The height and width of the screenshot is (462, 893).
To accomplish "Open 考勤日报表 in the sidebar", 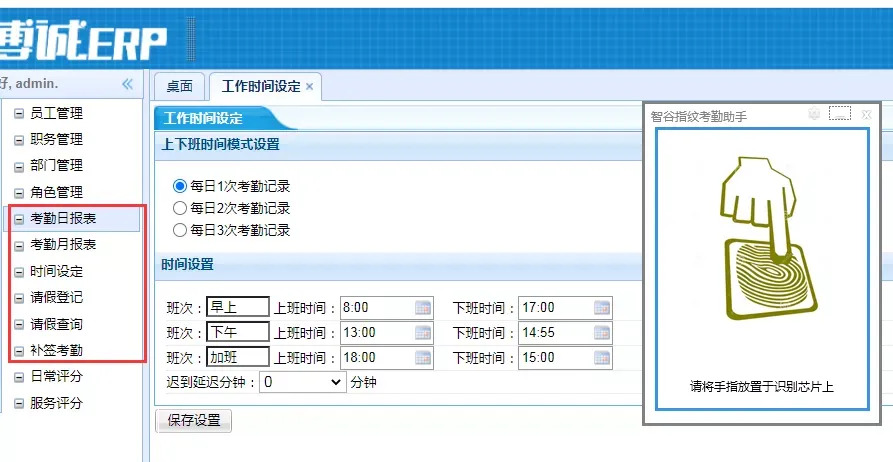I will [63, 218].
